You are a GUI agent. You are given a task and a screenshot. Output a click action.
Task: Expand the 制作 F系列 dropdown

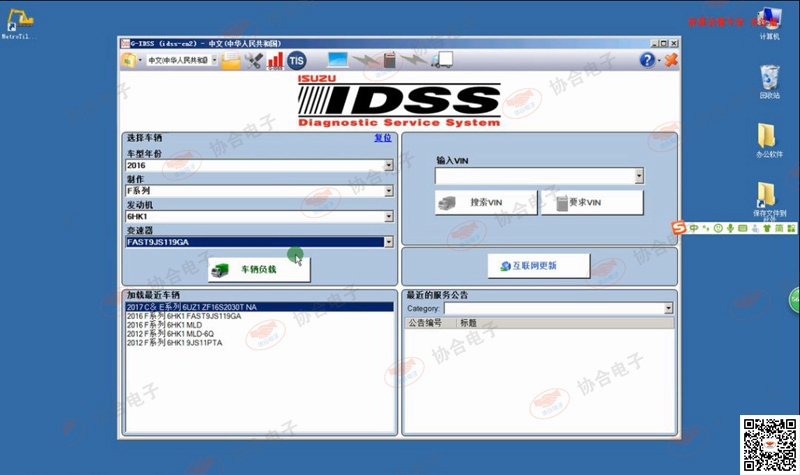tap(389, 191)
